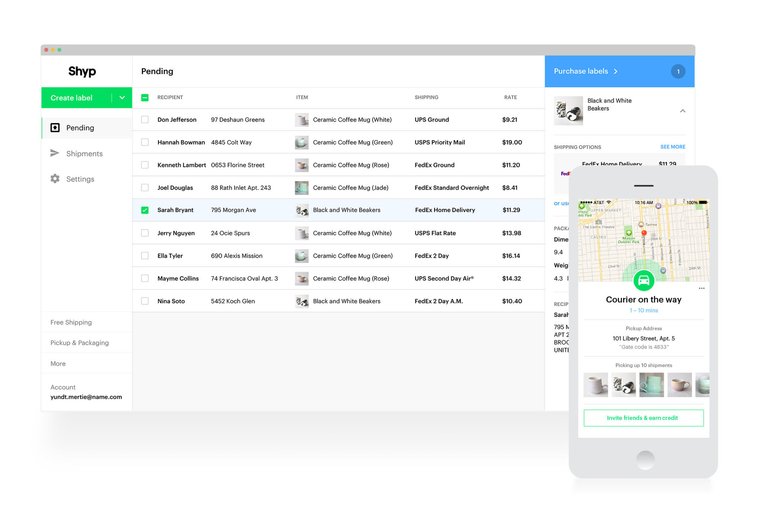
Task: Open the Pending section
Action: (x=87, y=128)
